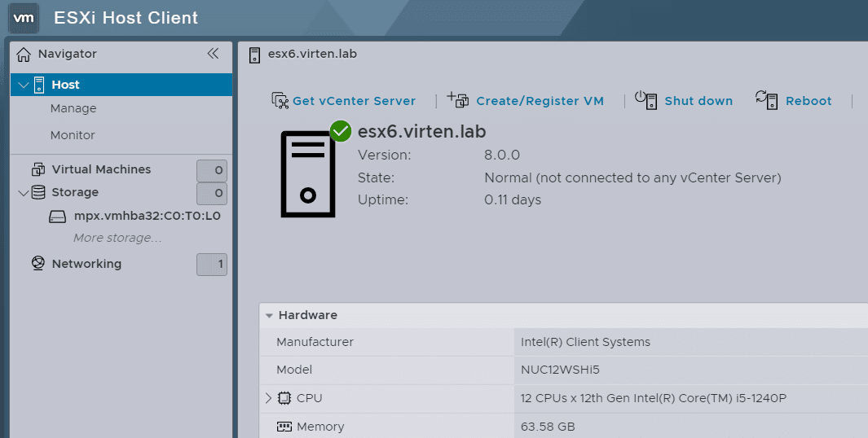Image resolution: width=868 pixels, height=438 pixels.
Task: Click Intel(R) Client Systems value
Action: pos(585,342)
